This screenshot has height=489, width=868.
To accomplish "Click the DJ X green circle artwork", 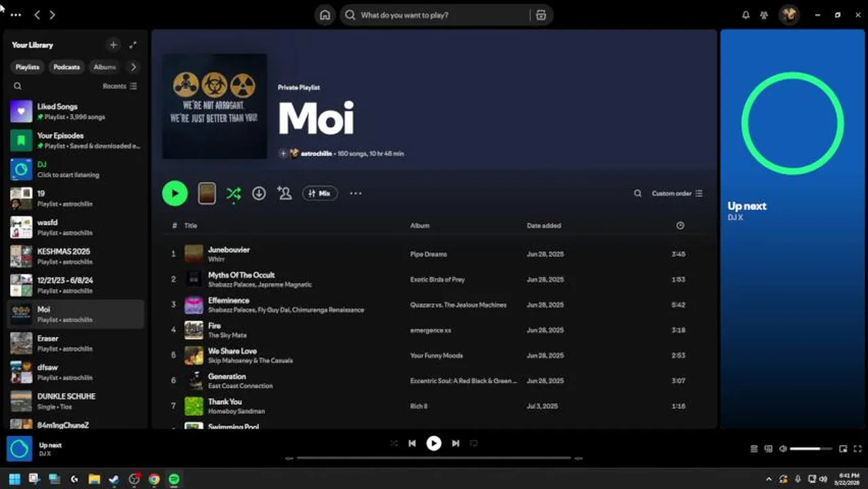I will point(793,123).
